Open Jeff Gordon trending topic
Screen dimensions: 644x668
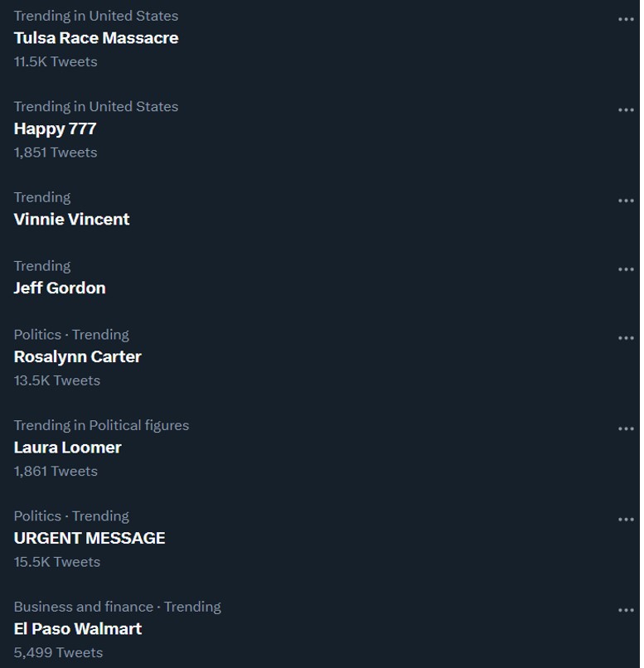tap(60, 288)
